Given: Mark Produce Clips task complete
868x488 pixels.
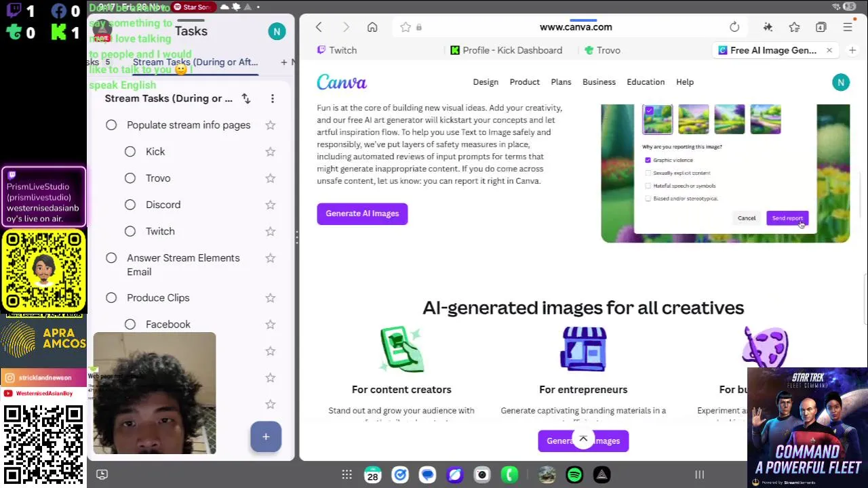Looking at the screenshot, I should (x=111, y=298).
